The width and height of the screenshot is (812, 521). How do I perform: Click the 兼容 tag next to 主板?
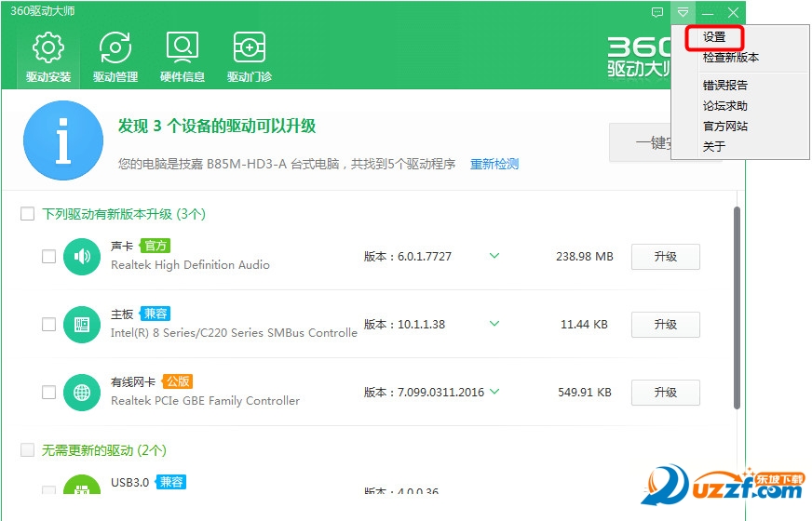point(156,314)
